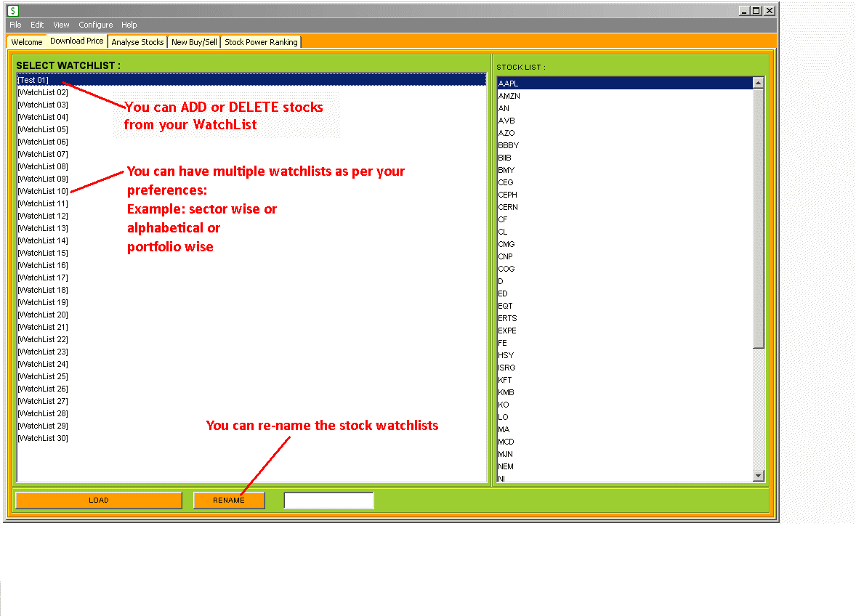Screen dimensions: 856x616
Task: Switch to the Analyse Stocks tab
Action: point(137,42)
